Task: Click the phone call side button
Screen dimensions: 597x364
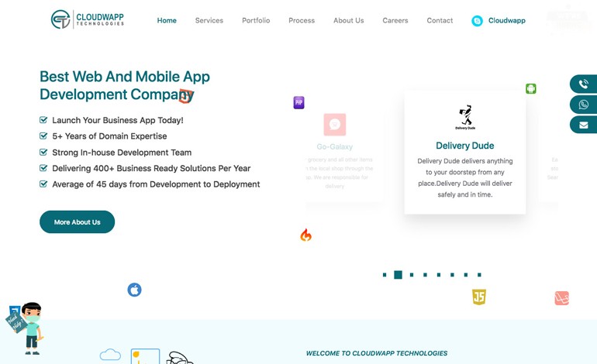Action: (x=583, y=84)
